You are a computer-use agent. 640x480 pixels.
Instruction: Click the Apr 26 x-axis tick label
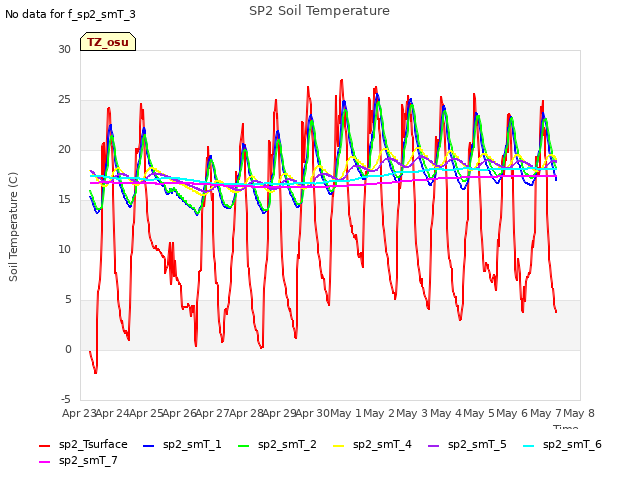click(180, 413)
